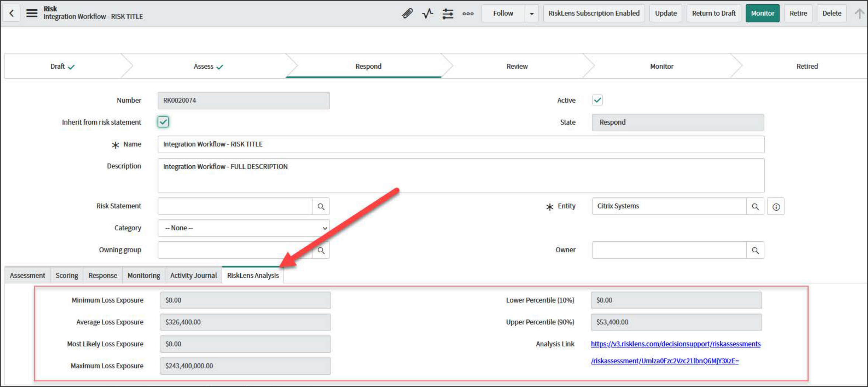Open the Activity Journal tab
Screen dimensions: 868x387
point(193,276)
